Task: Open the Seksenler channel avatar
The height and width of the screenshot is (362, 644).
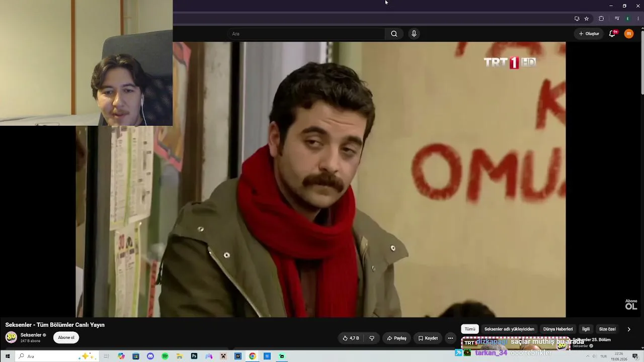Action: coord(11,337)
